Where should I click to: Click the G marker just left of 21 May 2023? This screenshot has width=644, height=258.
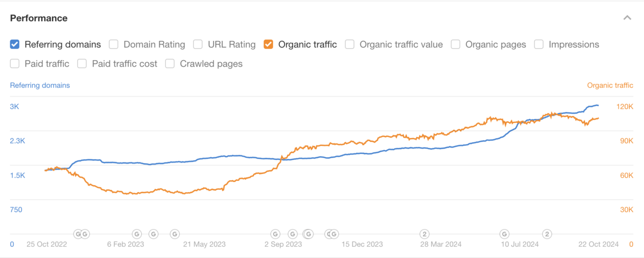coord(174,234)
